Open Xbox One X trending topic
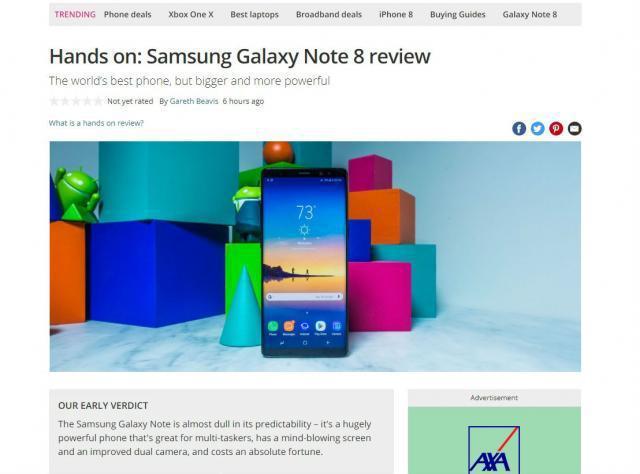640x474 pixels. click(x=191, y=14)
